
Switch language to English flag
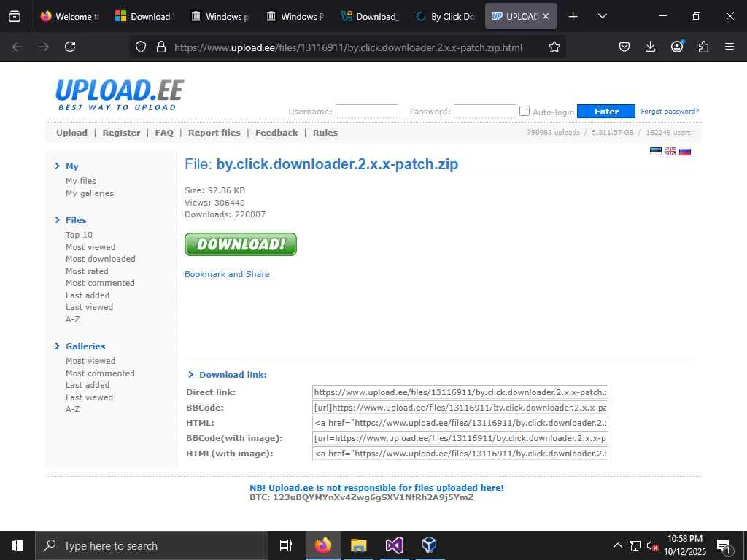coord(670,152)
